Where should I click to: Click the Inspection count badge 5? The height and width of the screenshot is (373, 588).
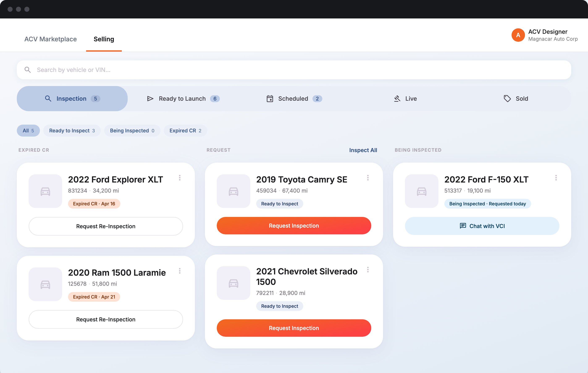coord(96,99)
